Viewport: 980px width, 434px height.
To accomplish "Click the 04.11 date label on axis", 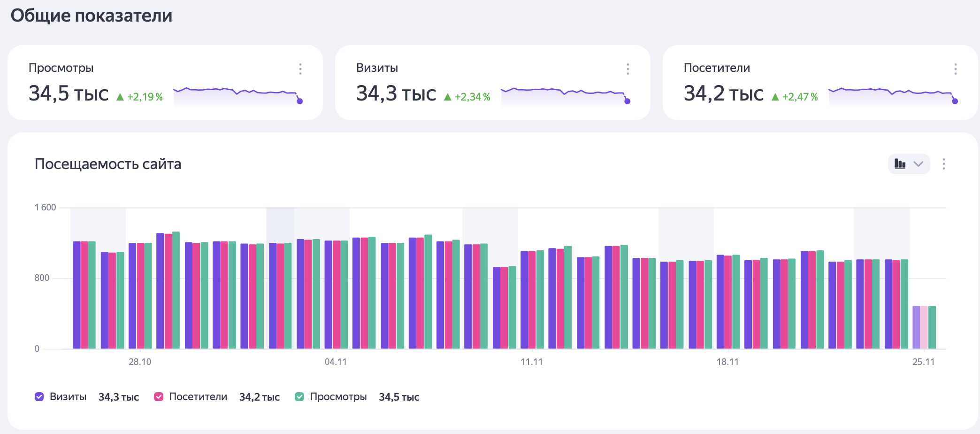I will click(x=336, y=362).
